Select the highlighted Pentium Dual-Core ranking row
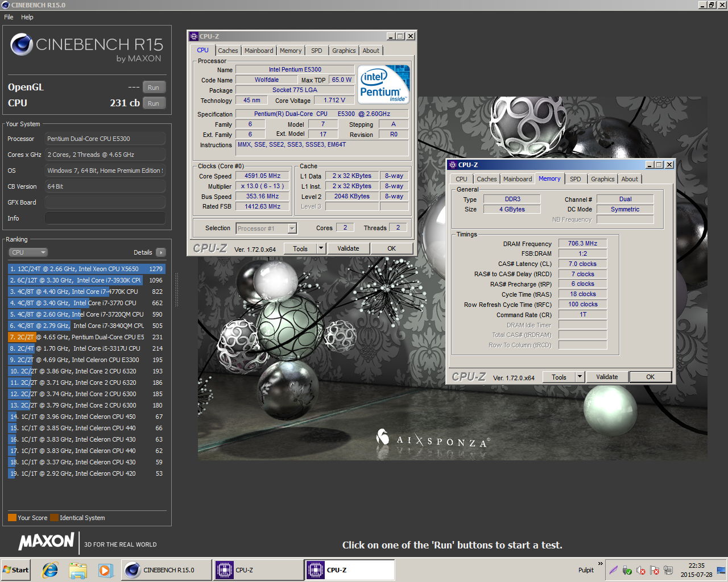Image resolution: width=728 pixels, height=582 pixels. (x=86, y=337)
